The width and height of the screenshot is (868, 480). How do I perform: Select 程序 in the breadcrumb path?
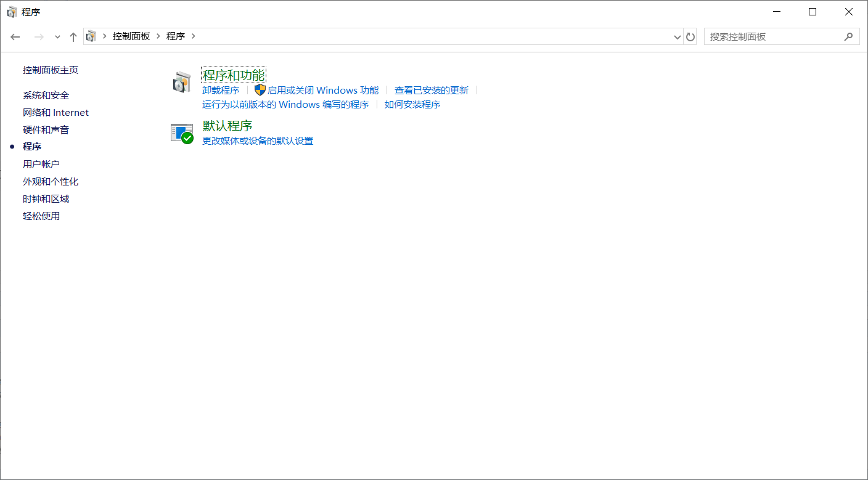(176, 36)
